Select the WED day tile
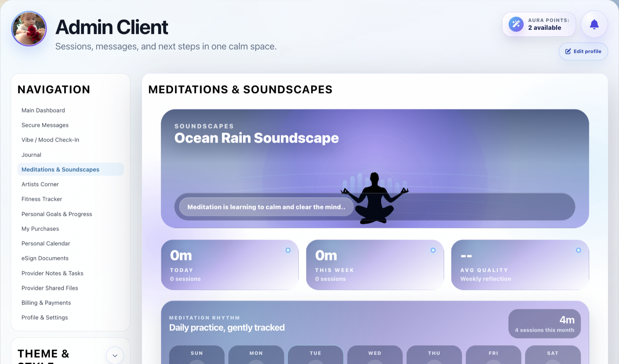 [375, 355]
